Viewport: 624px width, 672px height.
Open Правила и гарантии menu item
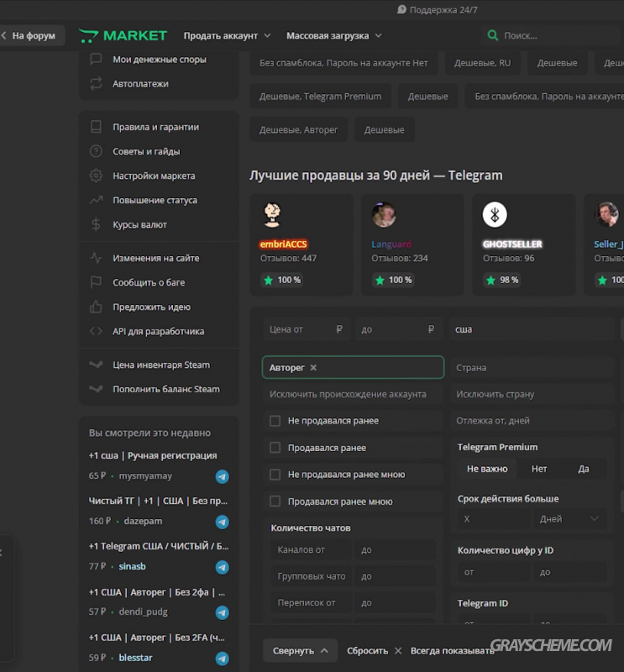coord(155,127)
